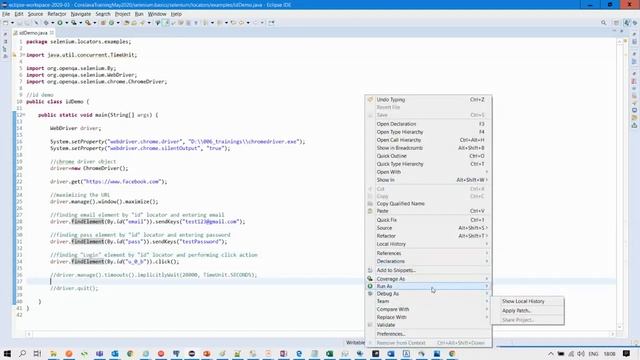Collapse the main method fold on line 12
Viewport: 640px width, 360px height.
(x=23, y=115)
